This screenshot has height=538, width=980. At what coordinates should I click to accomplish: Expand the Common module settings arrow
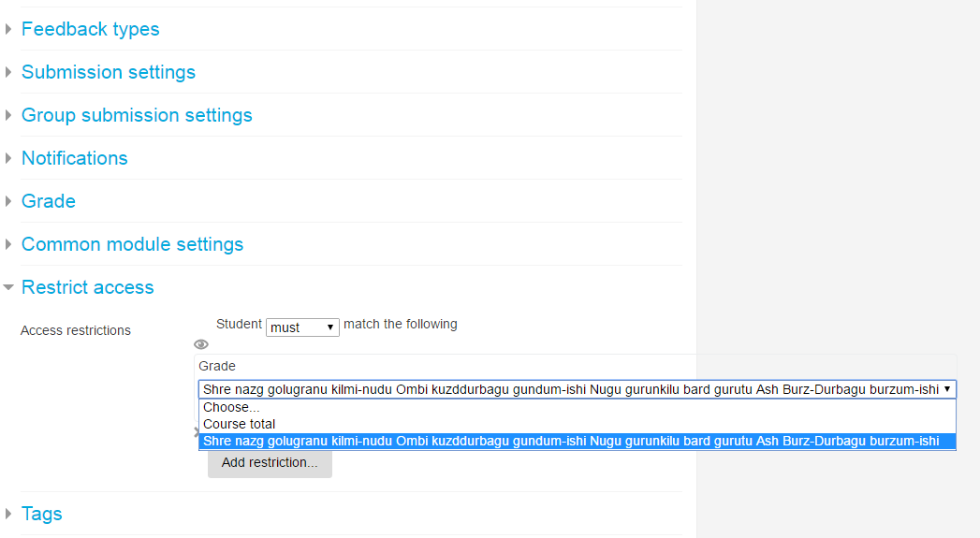click(x=8, y=244)
